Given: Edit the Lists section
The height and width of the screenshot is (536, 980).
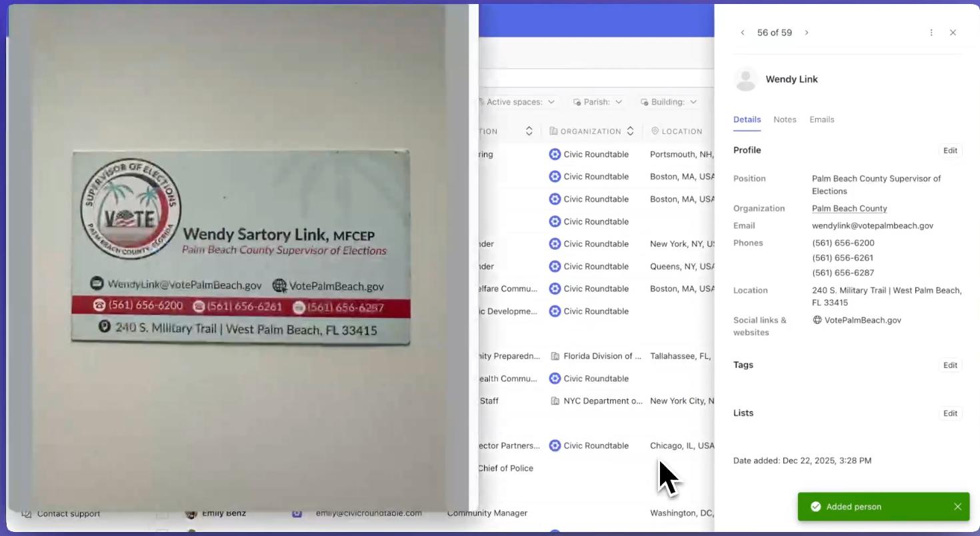Looking at the screenshot, I should 950,413.
